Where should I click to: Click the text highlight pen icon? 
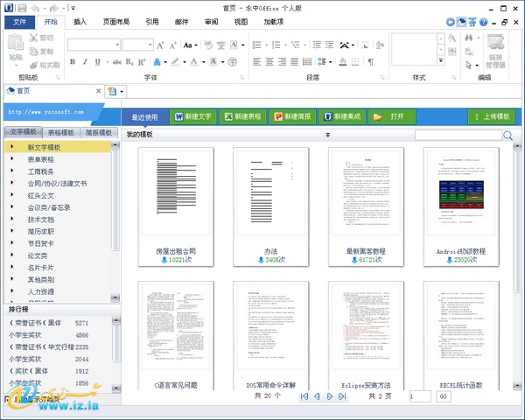click(175, 61)
